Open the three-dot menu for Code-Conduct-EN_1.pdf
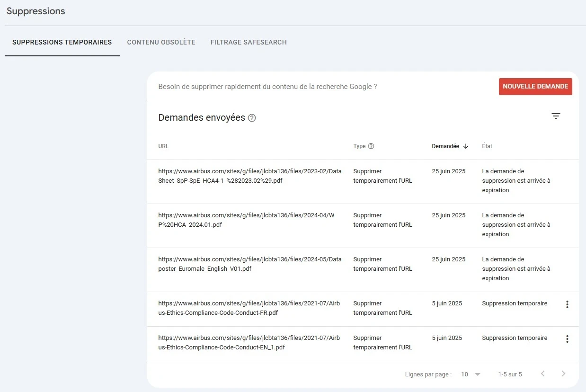The width and height of the screenshot is (586, 392). 567,339
